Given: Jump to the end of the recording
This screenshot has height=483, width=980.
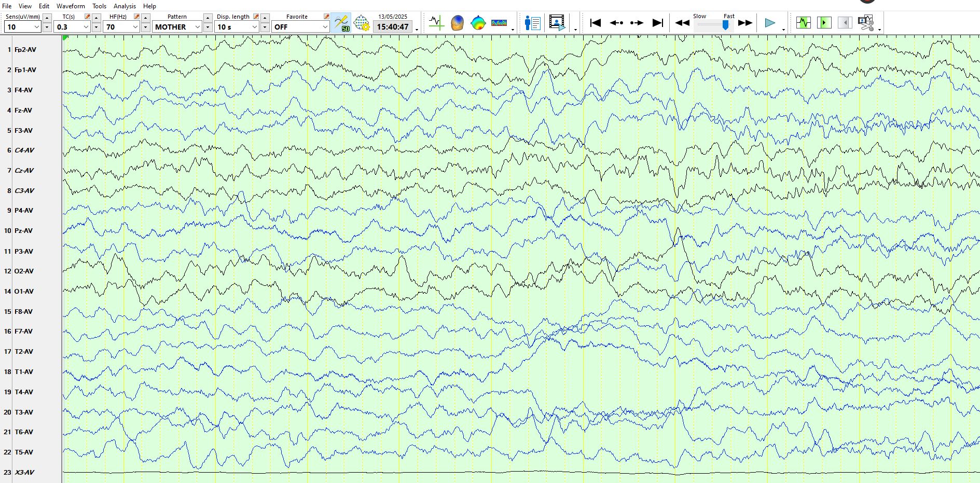Looking at the screenshot, I should tap(658, 23).
